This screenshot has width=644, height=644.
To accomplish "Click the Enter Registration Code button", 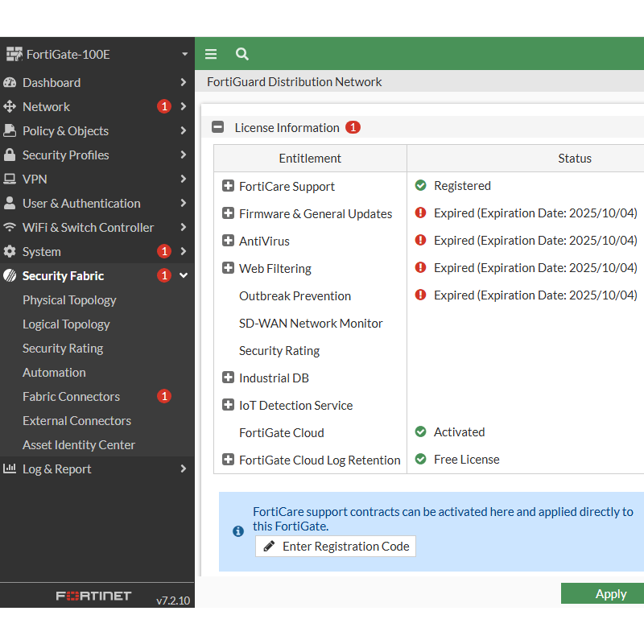I will (336, 546).
